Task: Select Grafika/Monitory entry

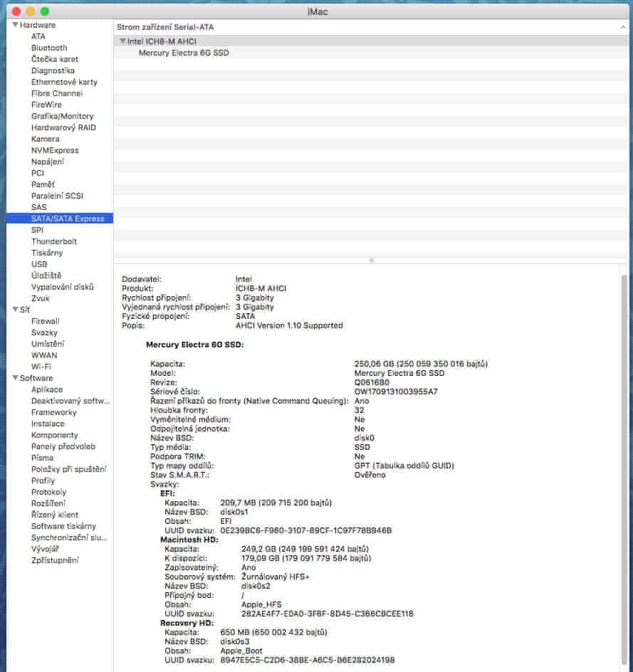Action: [x=62, y=116]
